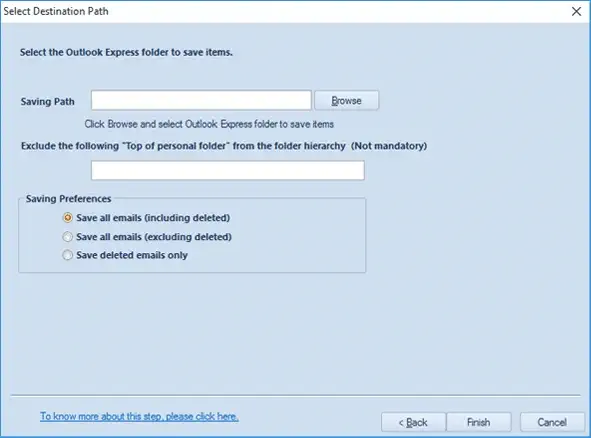Click the 'Select Destination Path' title text

pyautogui.click(x=56, y=11)
